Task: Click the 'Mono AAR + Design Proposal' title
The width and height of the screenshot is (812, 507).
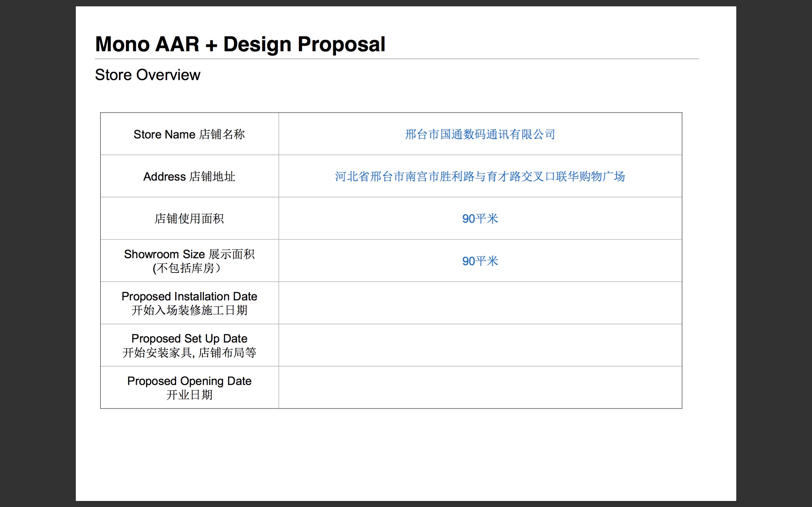Action: tap(240, 44)
